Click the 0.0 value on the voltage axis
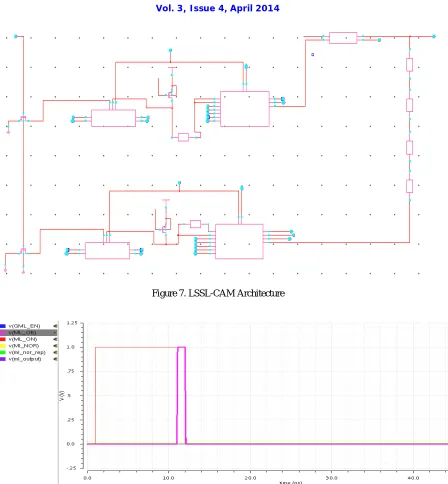This screenshot has height=484, width=448. click(x=71, y=444)
